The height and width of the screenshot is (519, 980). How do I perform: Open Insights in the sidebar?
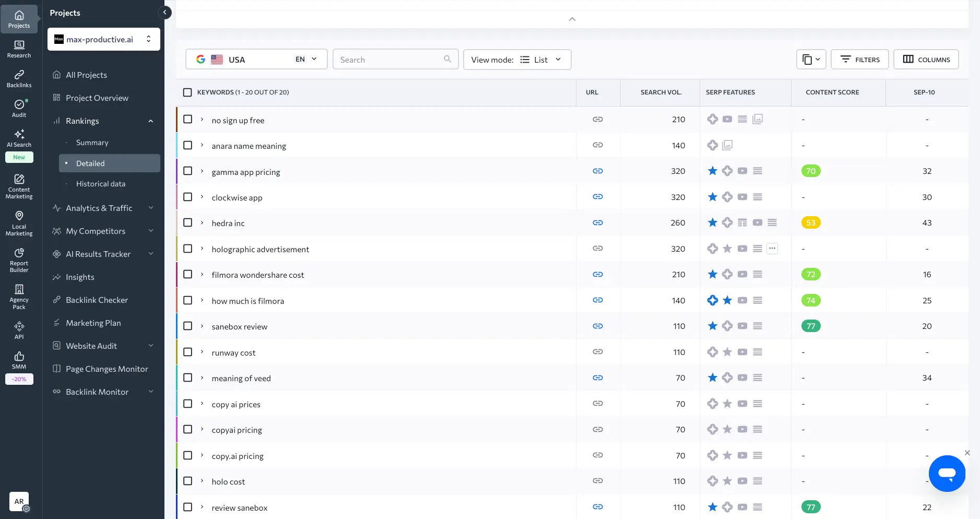(80, 277)
